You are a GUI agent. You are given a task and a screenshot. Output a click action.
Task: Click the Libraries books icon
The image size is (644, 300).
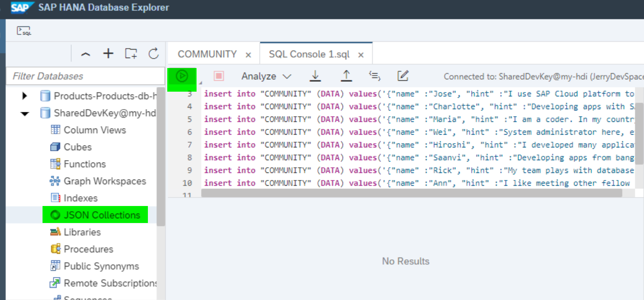point(55,232)
